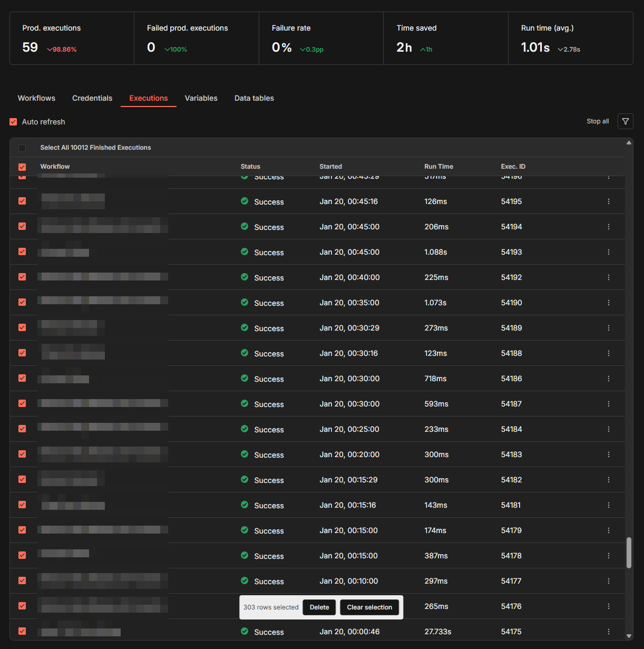Image resolution: width=644 pixels, height=649 pixels.
Task: Check Select All 10012 Finished Executions box
Action: click(x=22, y=148)
